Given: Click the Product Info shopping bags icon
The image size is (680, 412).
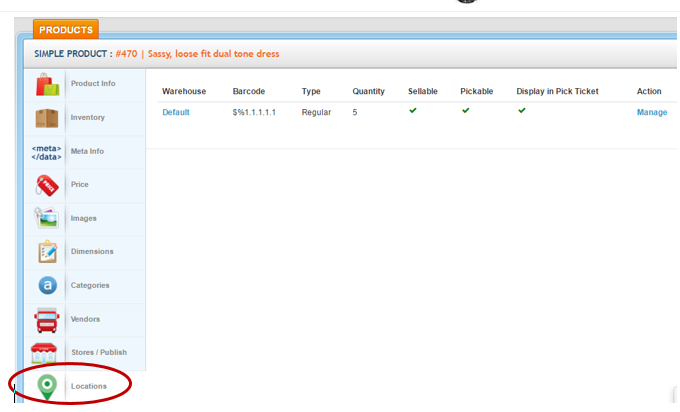Looking at the screenshot, I should [x=46, y=84].
